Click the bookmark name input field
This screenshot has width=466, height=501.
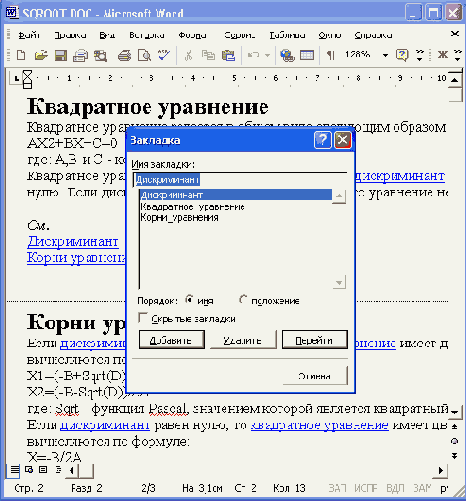coord(240,180)
